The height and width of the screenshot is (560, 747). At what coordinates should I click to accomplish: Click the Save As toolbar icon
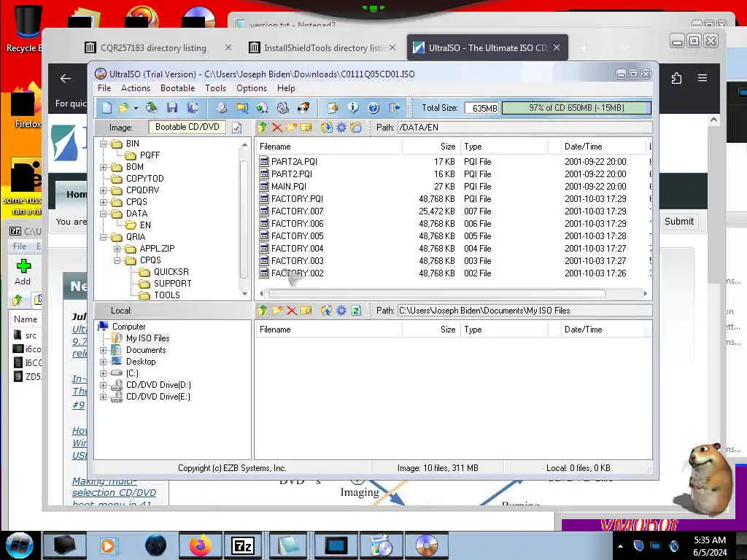coord(193,108)
